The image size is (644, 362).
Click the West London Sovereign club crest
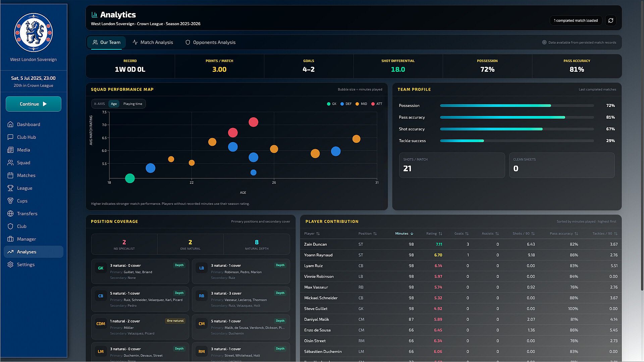[x=34, y=33]
